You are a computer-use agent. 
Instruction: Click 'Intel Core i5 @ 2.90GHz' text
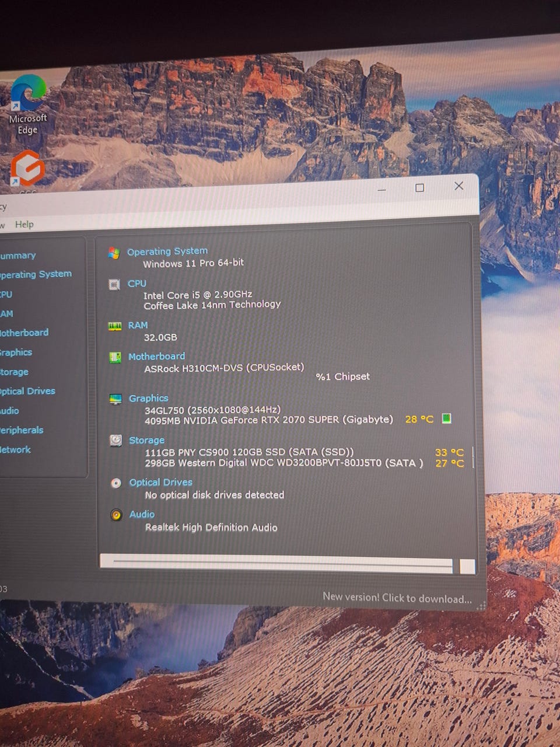[198, 295]
